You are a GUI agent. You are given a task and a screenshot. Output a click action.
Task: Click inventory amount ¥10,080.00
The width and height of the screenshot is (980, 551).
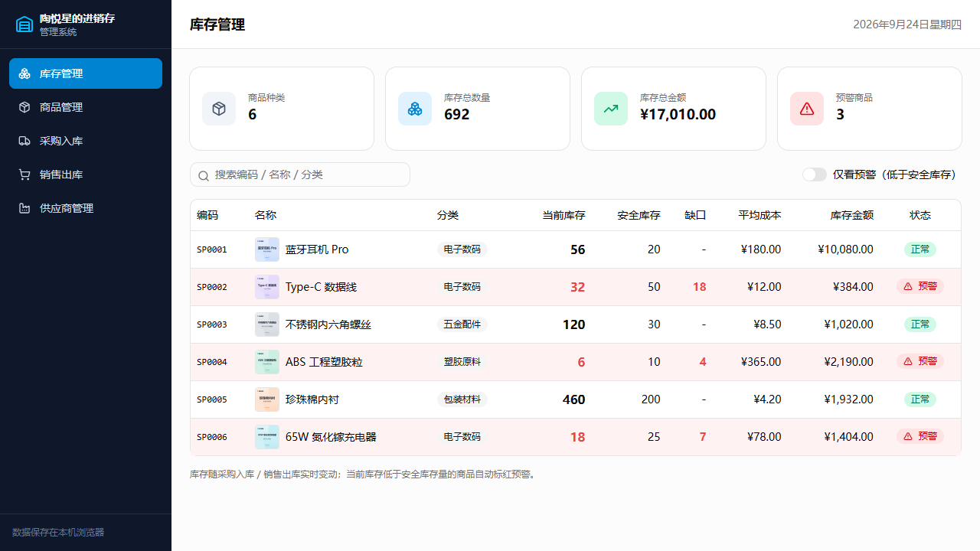pyautogui.click(x=845, y=249)
